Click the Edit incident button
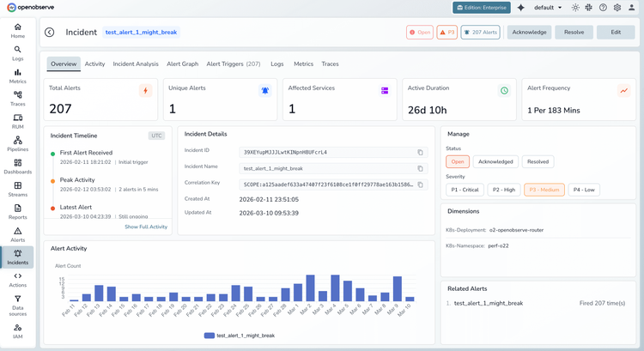The image size is (644, 351). click(x=616, y=33)
